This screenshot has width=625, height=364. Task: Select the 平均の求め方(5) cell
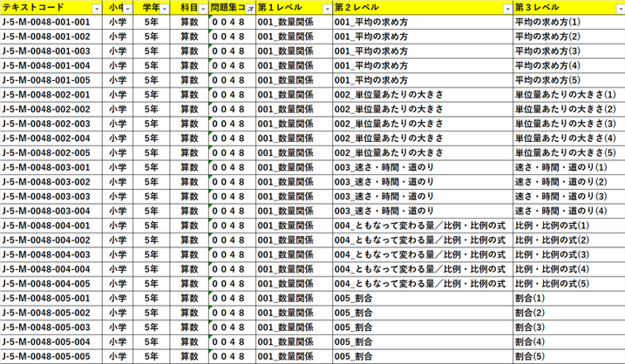pyautogui.click(x=569, y=80)
